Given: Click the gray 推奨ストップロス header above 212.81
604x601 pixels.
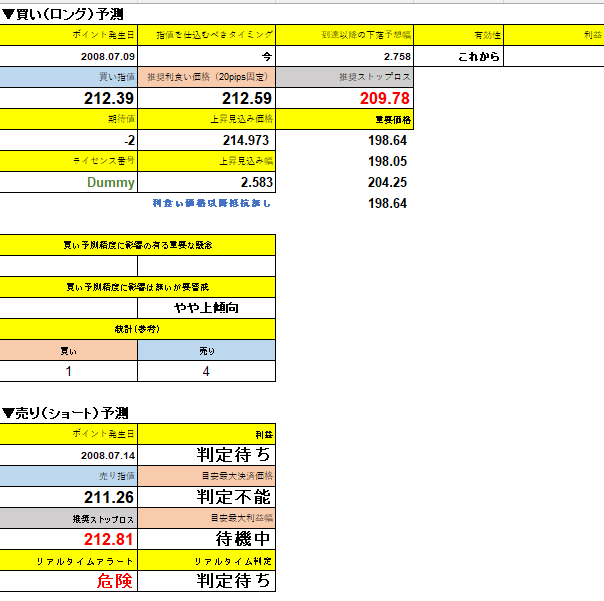Looking at the screenshot, I should (69, 519).
